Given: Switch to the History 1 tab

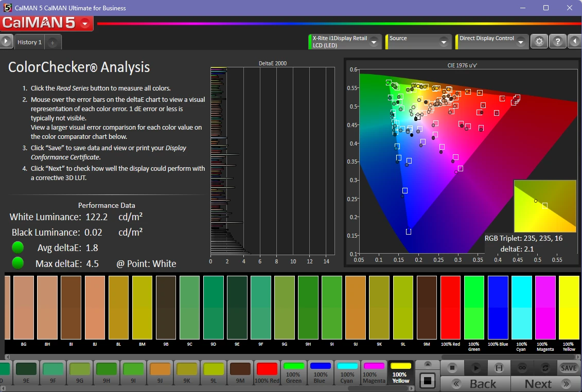Looking at the screenshot, I should coord(29,42).
